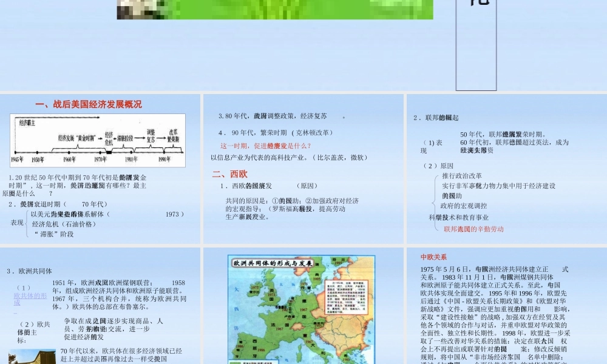Click the text 3. 80年代 at the slide top
Viewport: 607px width, 364px height.
(232, 116)
